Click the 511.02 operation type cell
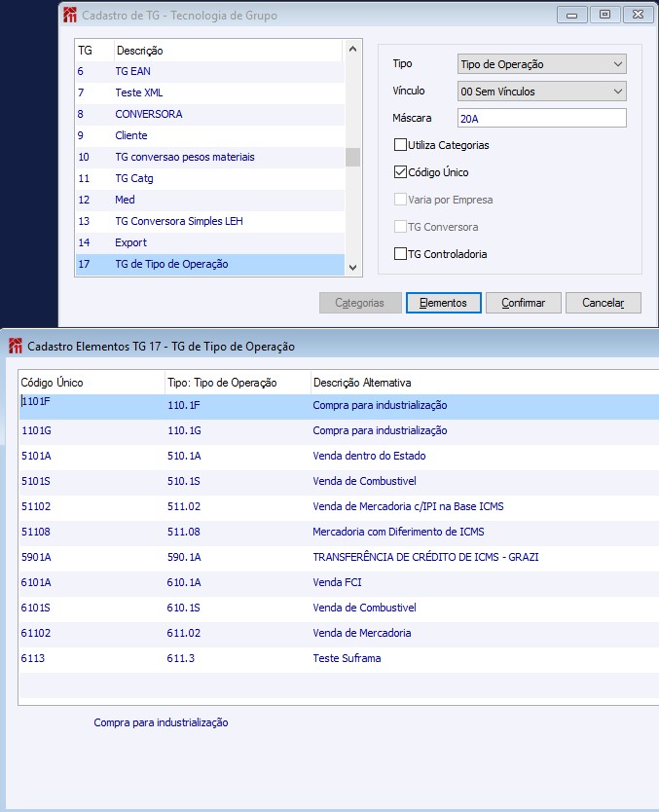659x812 pixels. (238, 506)
